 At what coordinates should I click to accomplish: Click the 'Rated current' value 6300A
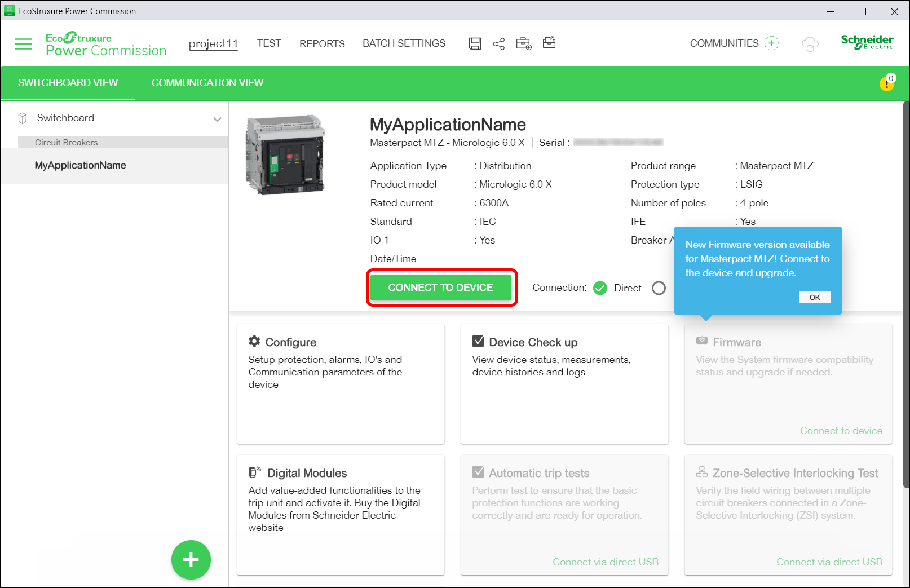494,203
